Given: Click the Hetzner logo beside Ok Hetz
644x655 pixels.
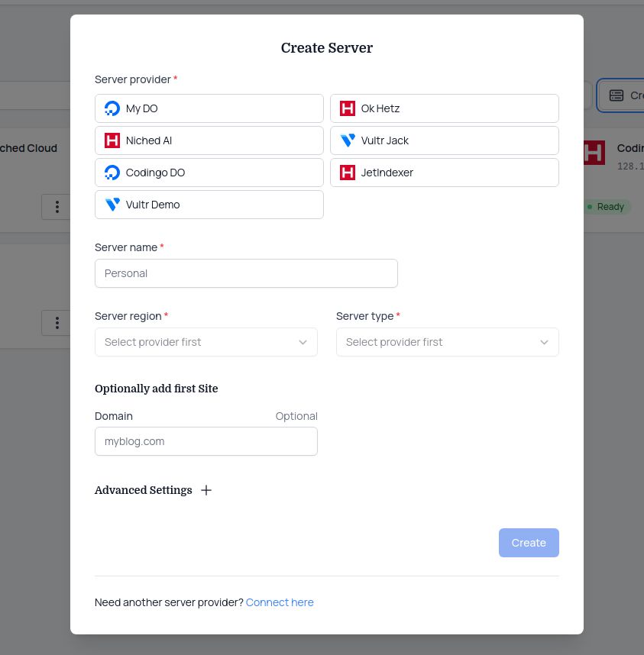Looking at the screenshot, I should 348,108.
